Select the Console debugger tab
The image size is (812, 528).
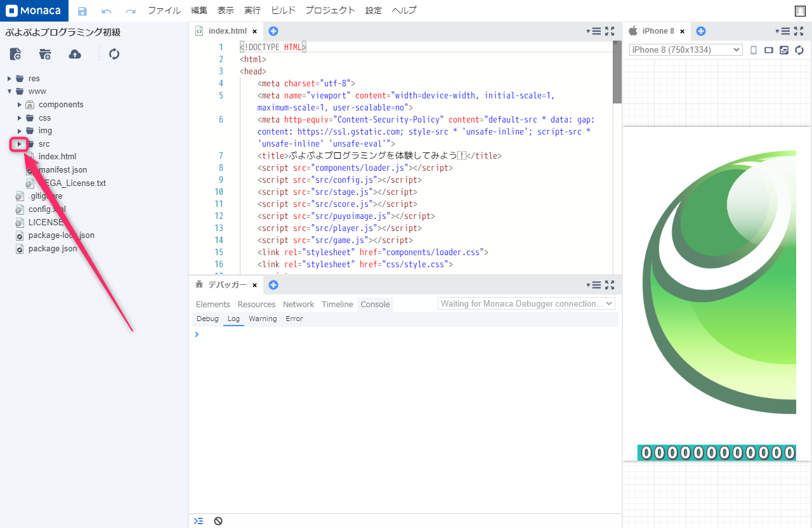pyautogui.click(x=376, y=305)
